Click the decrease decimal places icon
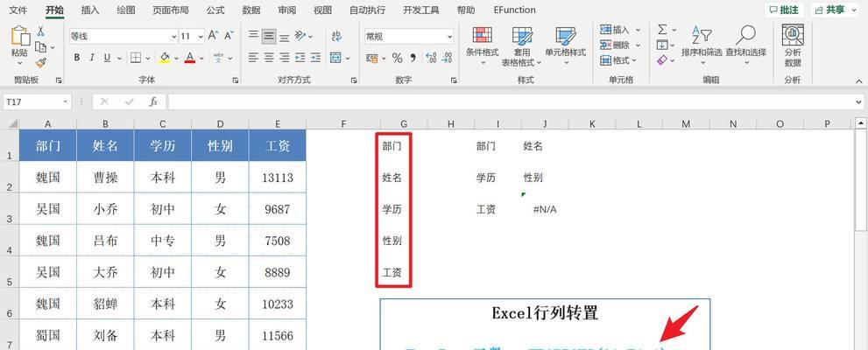This screenshot has height=350, width=868. coord(448,58)
